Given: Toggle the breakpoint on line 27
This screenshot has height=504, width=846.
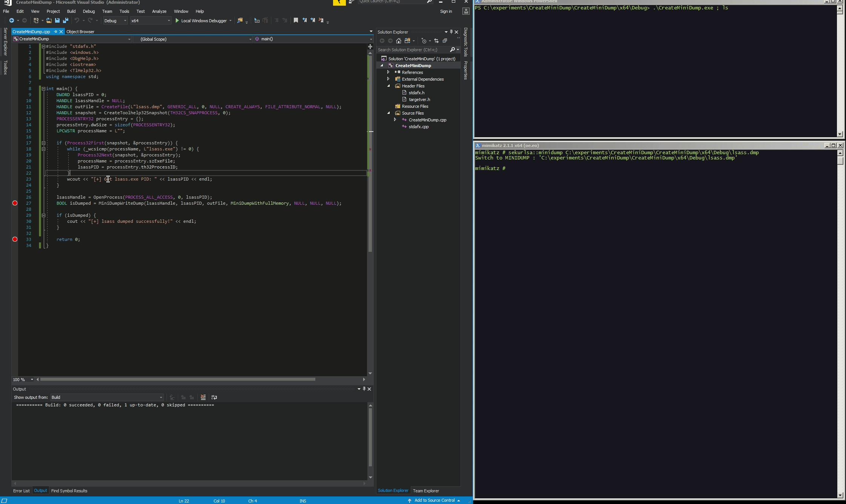Looking at the screenshot, I should pos(15,203).
